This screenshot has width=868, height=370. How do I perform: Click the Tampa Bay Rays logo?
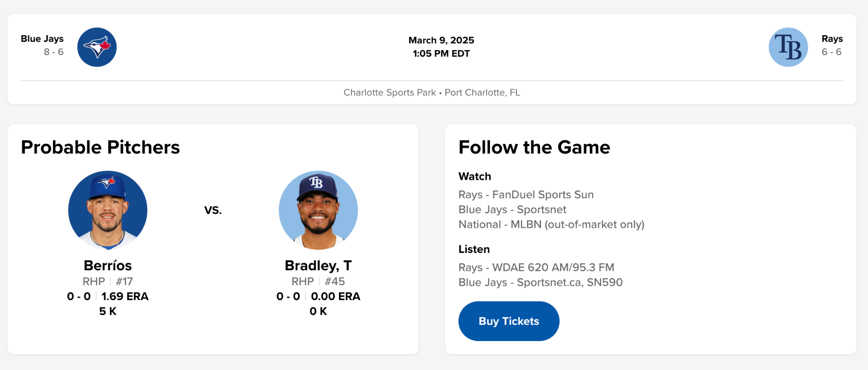(788, 47)
